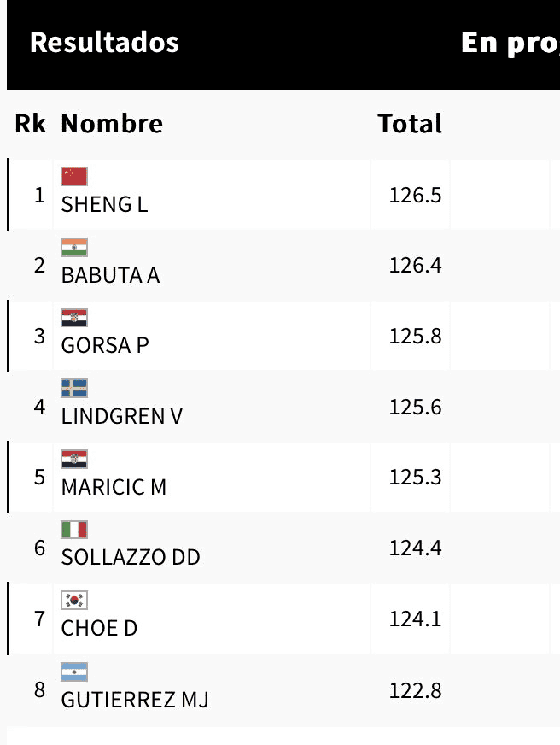This screenshot has height=745, width=560.
Task: Sort by the Total column header
Action: [x=410, y=124]
